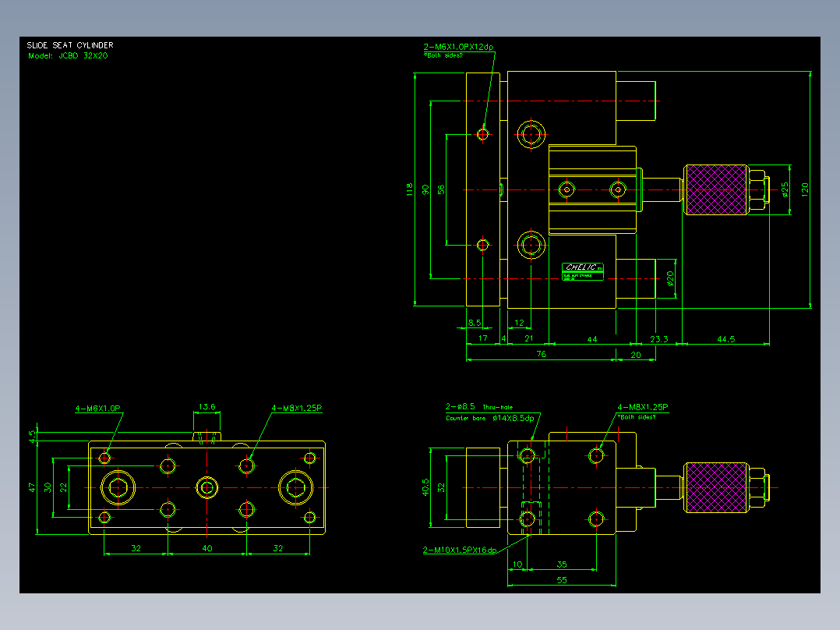Click the '76' overall length dimension
This screenshot has height=630, width=840.
(541, 355)
